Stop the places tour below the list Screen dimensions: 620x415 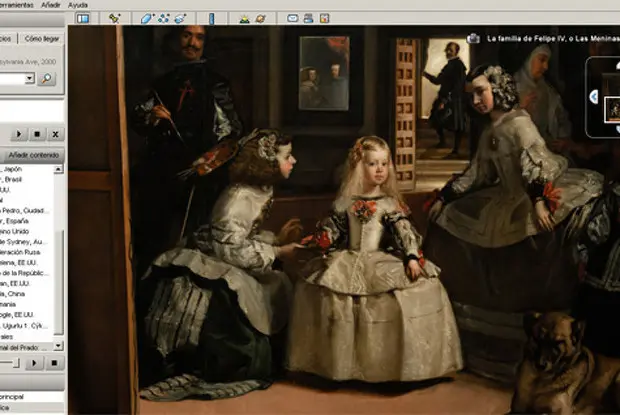pos(54,363)
